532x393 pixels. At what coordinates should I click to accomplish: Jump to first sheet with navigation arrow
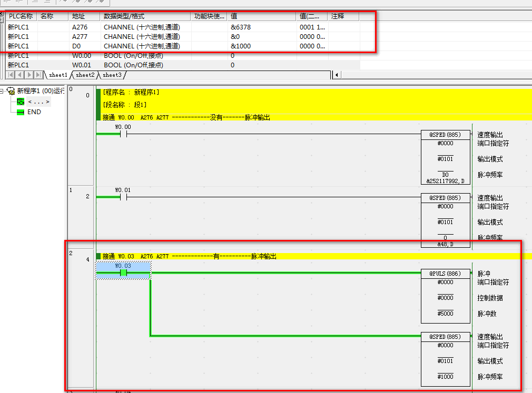coord(11,75)
